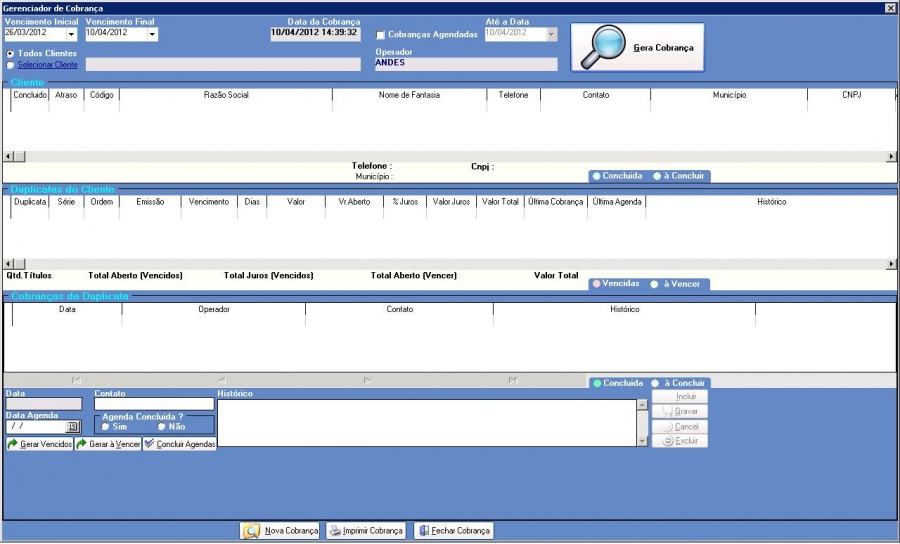This screenshot has height=544, width=900.
Task: Enable the Cobranças Agendadas checkbox
Action: pyautogui.click(x=380, y=35)
